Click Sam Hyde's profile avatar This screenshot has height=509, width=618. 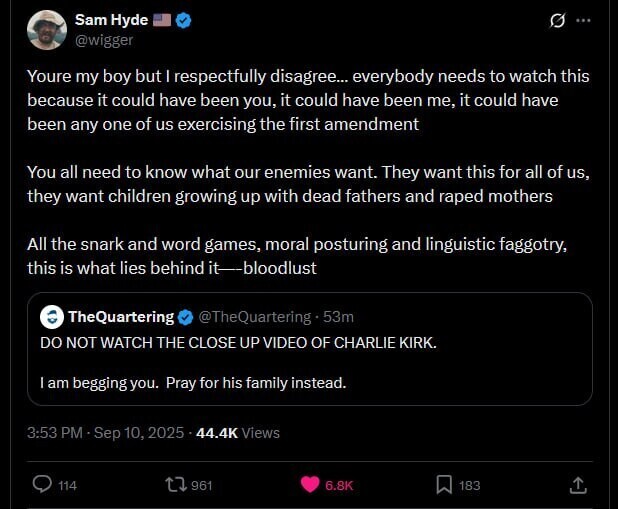click(46, 30)
